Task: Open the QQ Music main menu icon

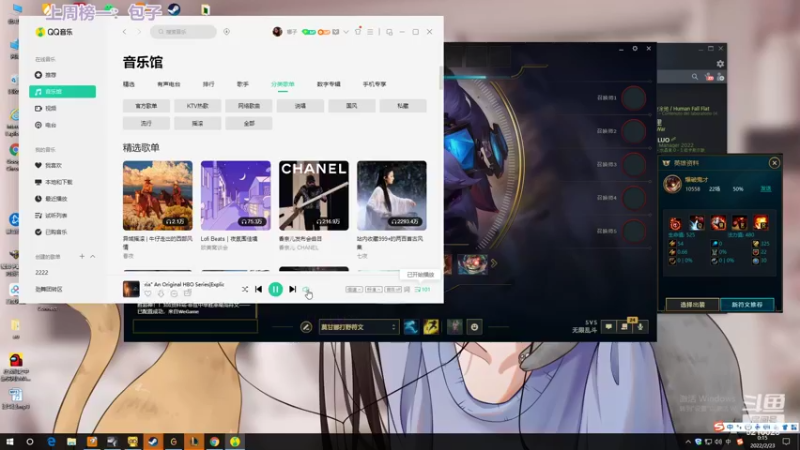Action: (x=370, y=32)
